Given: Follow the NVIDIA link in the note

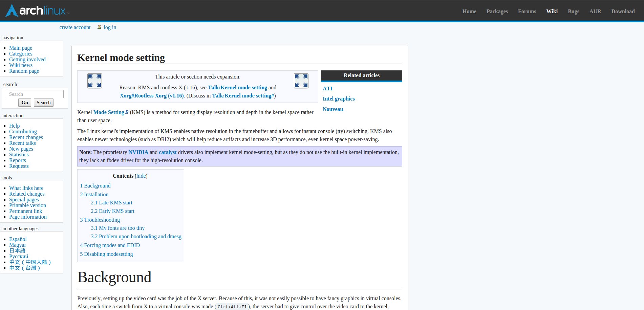Looking at the screenshot, I should coord(138,152).
